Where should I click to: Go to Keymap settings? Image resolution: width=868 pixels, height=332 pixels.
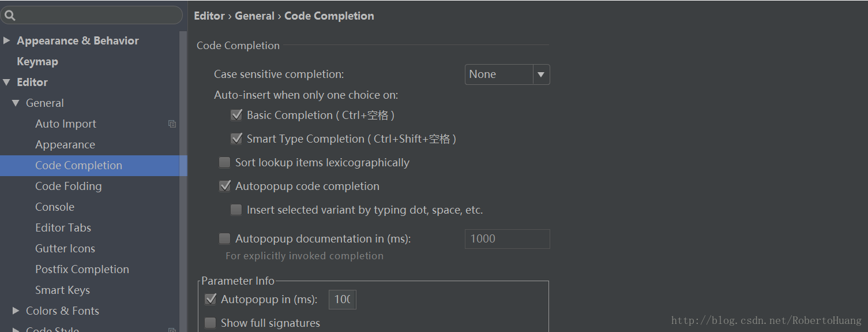[x=37, y=62]
